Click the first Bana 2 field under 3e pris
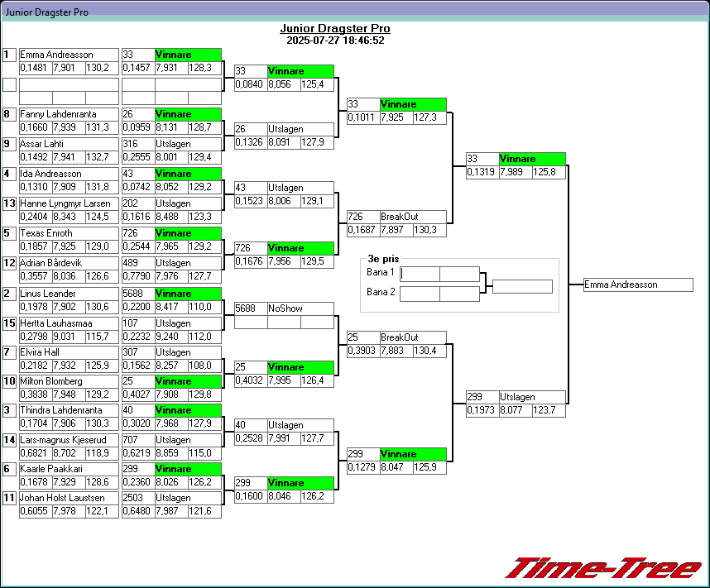710x588 pixels. (x=420, y=294)
